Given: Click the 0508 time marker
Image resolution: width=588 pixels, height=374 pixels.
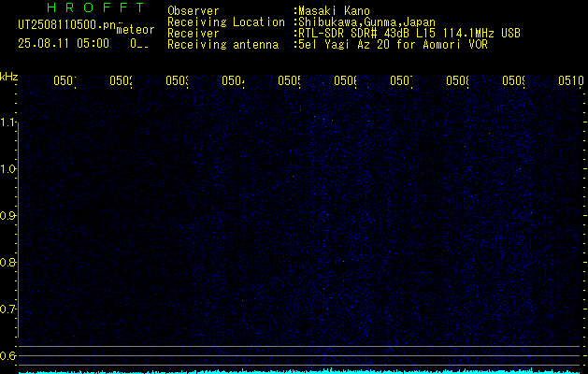Looking at the screenshot, I should [457, 80].
